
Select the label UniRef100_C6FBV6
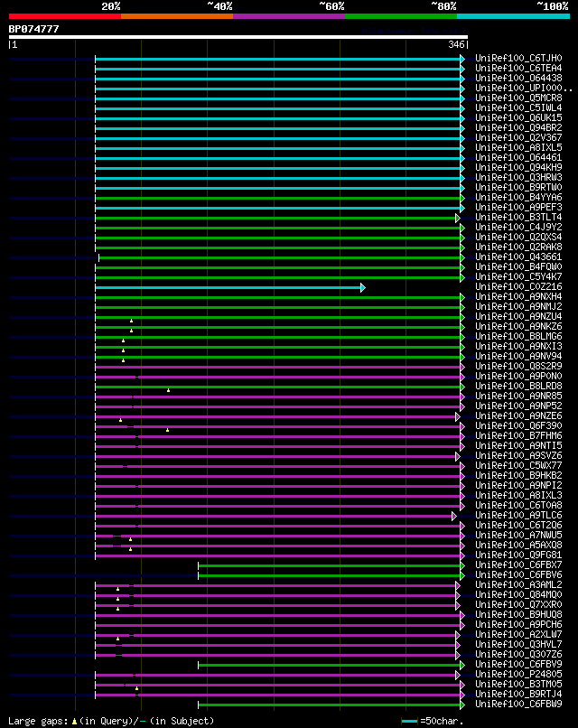click(x=518, y=574)
